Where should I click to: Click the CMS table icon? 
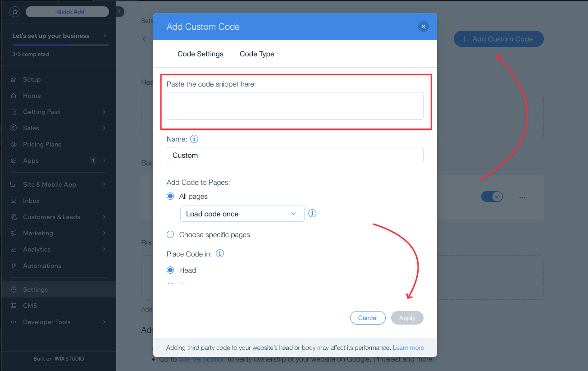coord(14,306)
